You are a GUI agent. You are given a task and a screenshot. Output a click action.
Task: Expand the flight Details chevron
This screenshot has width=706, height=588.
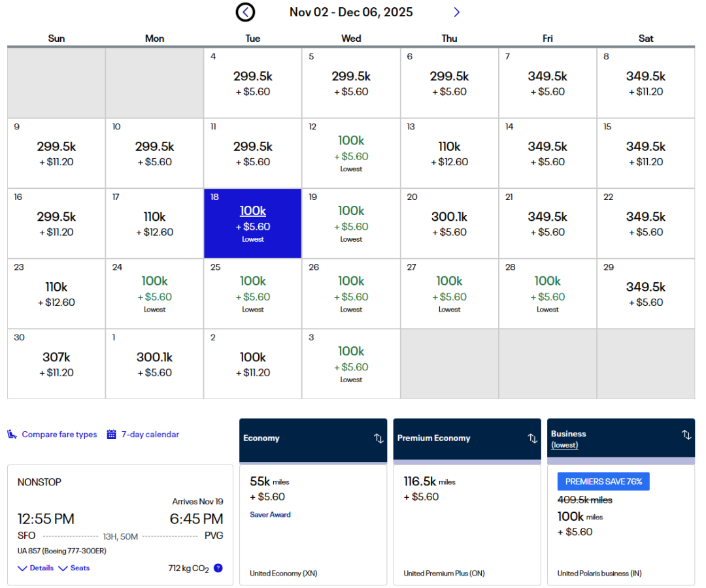point(22,568)
